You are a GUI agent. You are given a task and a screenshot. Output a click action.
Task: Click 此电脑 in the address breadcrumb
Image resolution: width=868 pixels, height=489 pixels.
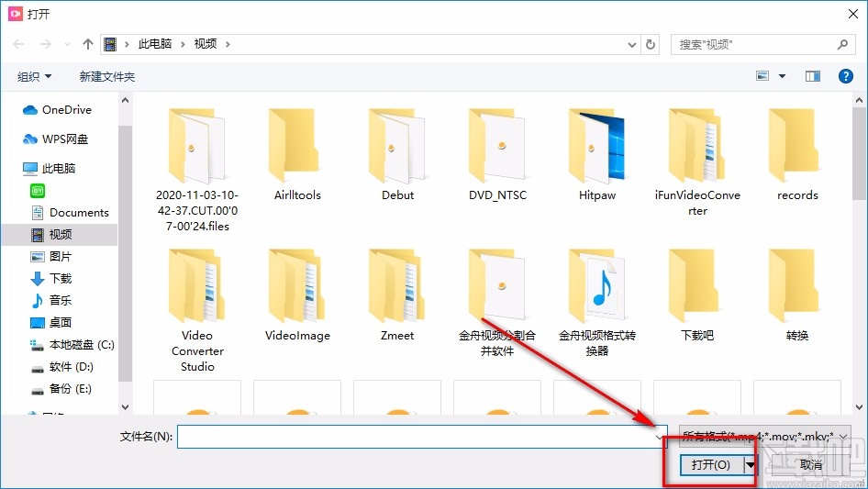tap(155, 44)
